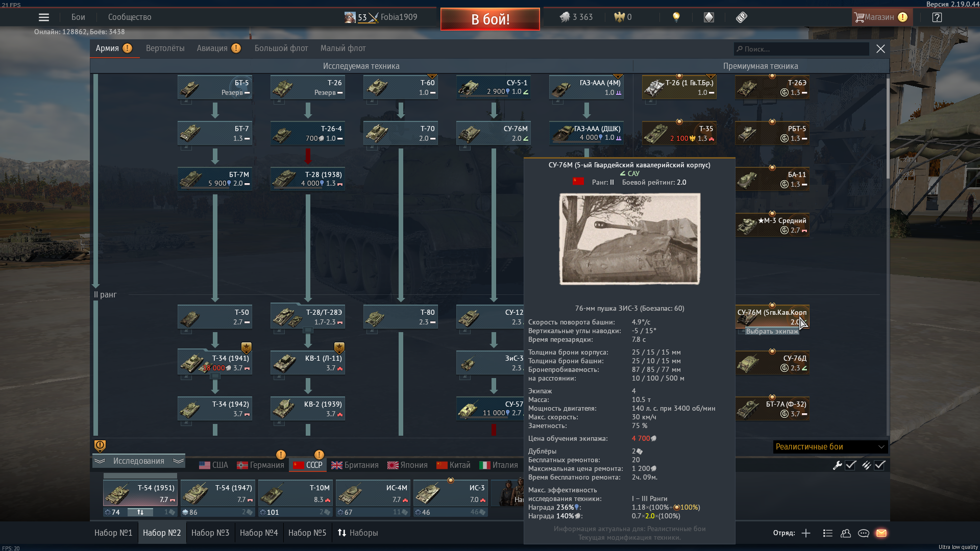The height and width of the screenshot is (551, 980).
Task: Select the Т-10М crew slot
Action: point(296,494)
